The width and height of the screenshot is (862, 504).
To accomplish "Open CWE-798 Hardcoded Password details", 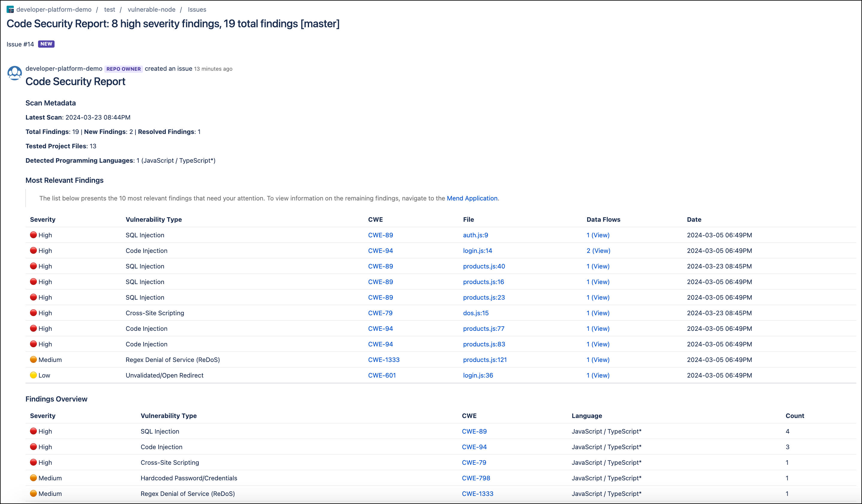I will point(476,478).
